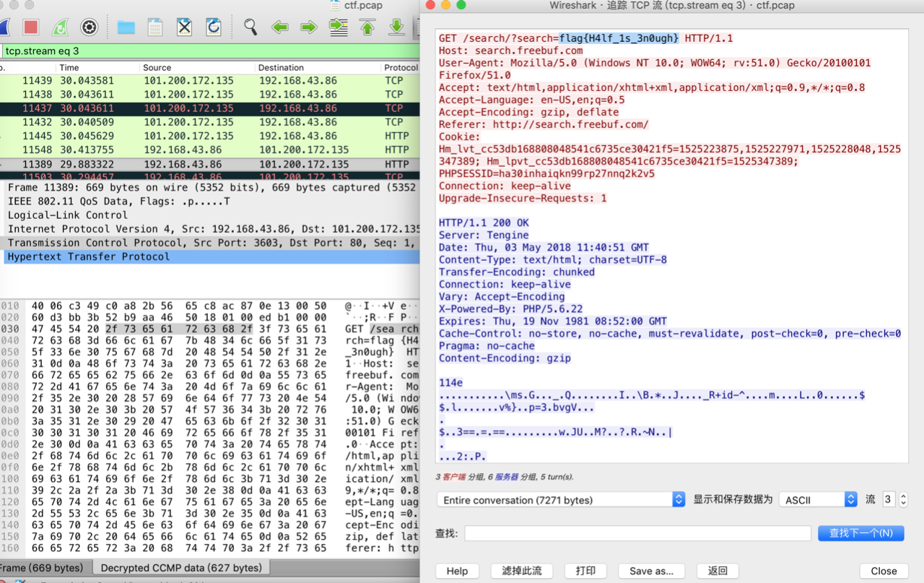Image resolution: width=924 pixels, height=583 pixels.
Task: Switch to the Decrypted CCMP data tab
Action: pyautogui.click(x=181, y=568)
